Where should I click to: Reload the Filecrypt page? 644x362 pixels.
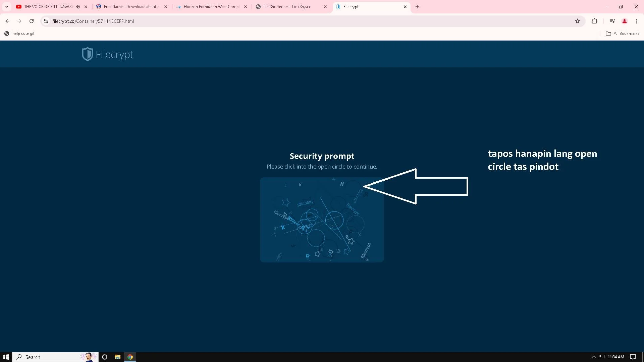[x=32, y=21]
